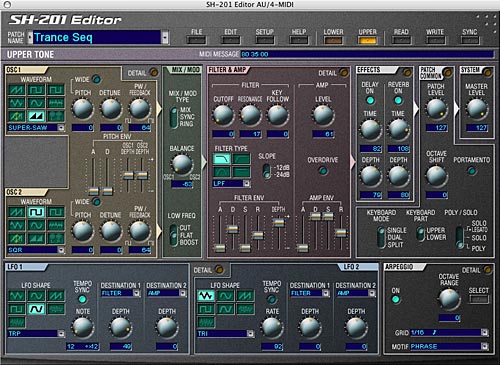Select trapezoid LFO 1 shape
This screenshot has width=500, height=365.
coord(36,309)
